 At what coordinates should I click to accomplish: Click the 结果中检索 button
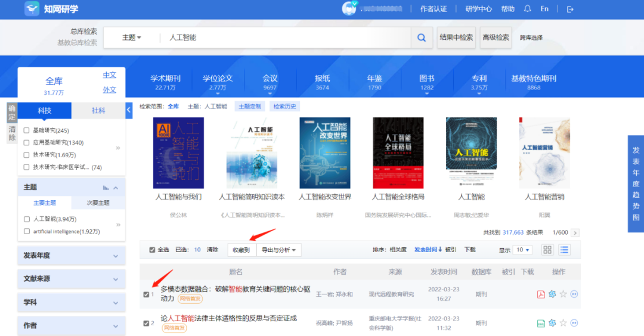pos(456,38)
